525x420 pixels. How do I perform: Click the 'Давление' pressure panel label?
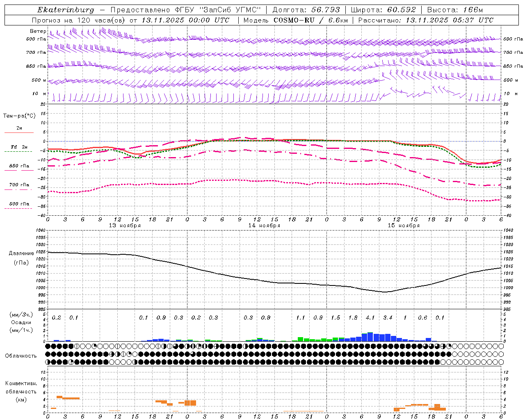[21, 253]
